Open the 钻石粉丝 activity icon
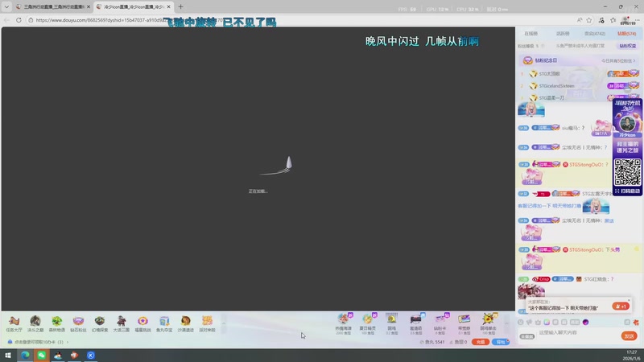 pos(78,323)
